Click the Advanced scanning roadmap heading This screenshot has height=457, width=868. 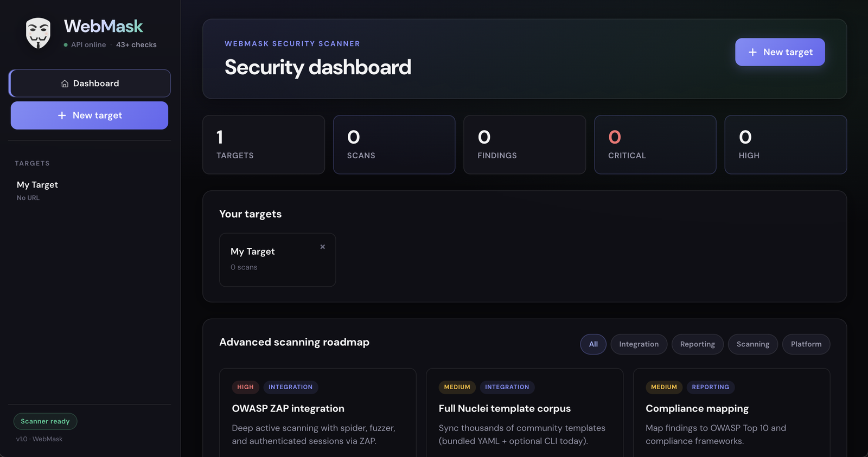click(x=294, y=342)
